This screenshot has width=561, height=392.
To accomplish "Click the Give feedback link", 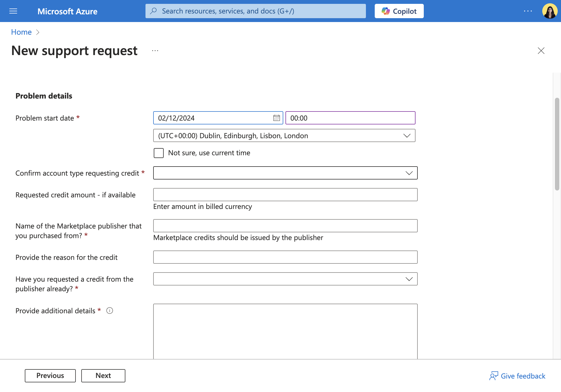I will [x=517, y=376].
